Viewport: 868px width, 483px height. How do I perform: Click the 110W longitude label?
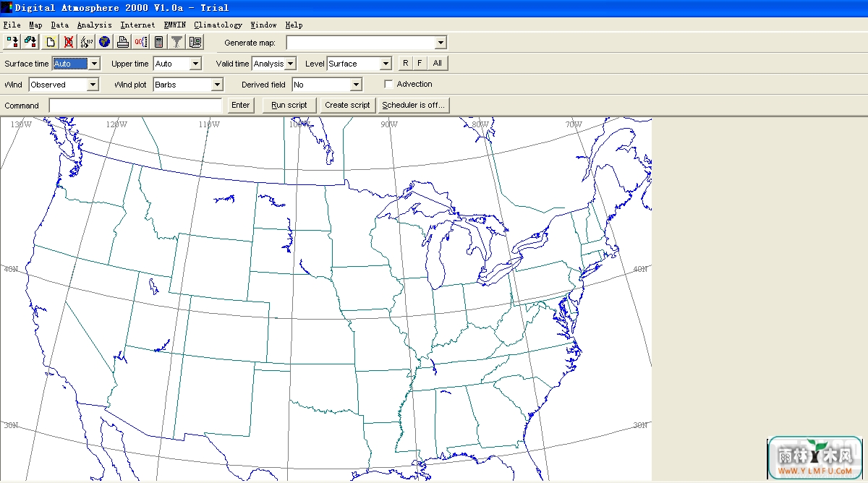point(209,124)
